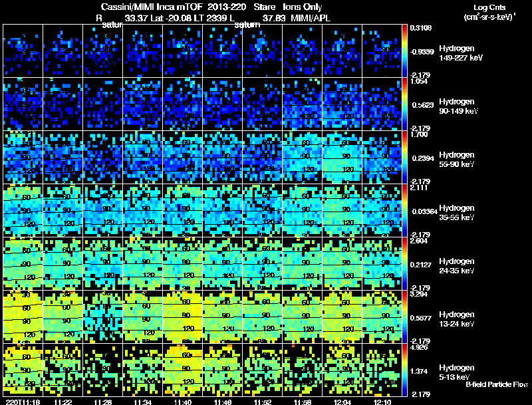The width and height of the screenshot is (532, 405).
Task: Select the 13-24 keV image at 11:16
Action: coord(23,317)
